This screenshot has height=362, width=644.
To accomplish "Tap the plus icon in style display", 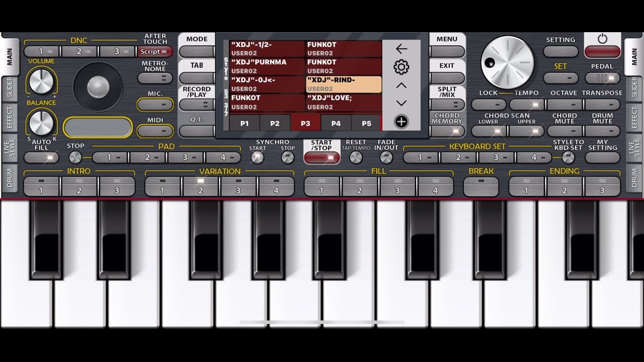I will tap(401, 122).
